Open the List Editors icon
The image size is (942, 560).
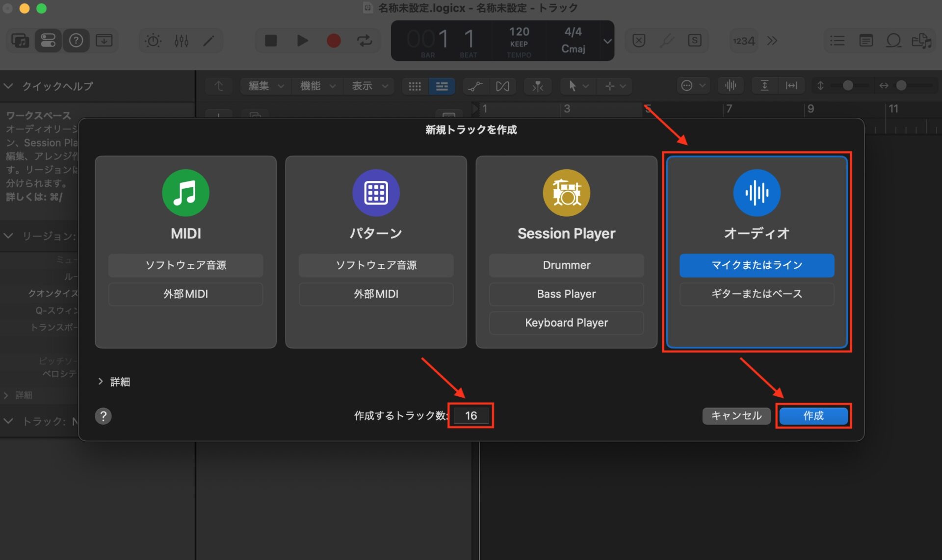click(x=837, y=41)
